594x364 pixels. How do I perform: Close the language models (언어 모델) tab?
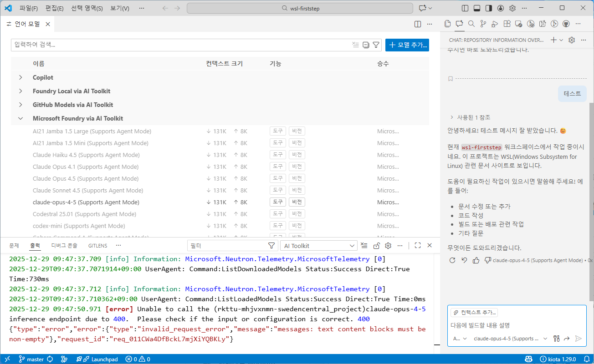[x=47, y=24]
